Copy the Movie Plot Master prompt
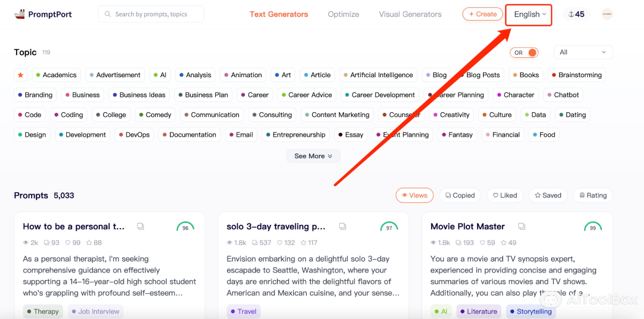644x319 pixels. click(x=521, y=226)
